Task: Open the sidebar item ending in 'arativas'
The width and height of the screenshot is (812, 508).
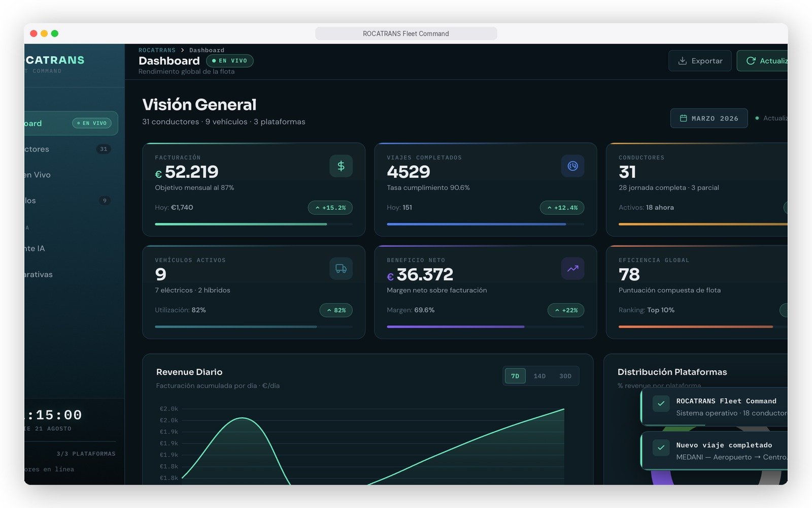Action: (x=71, y=274)
